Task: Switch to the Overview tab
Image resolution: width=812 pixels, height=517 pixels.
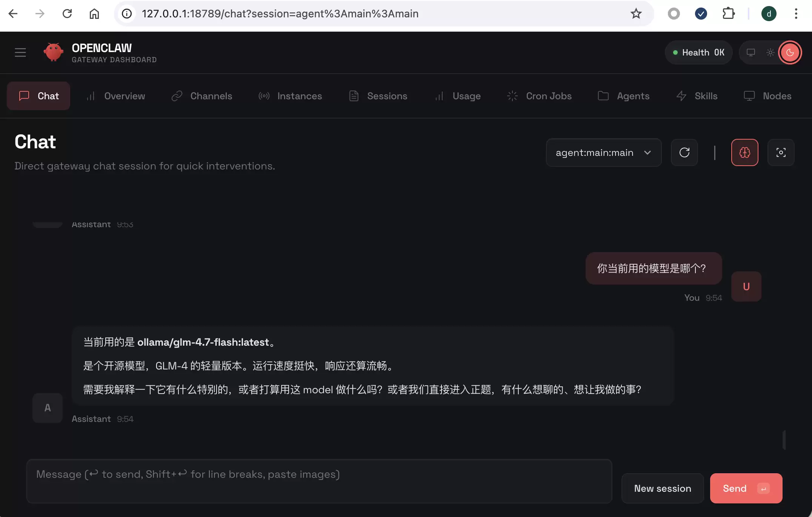Action: pyautogui.click(x=124, y=96)
